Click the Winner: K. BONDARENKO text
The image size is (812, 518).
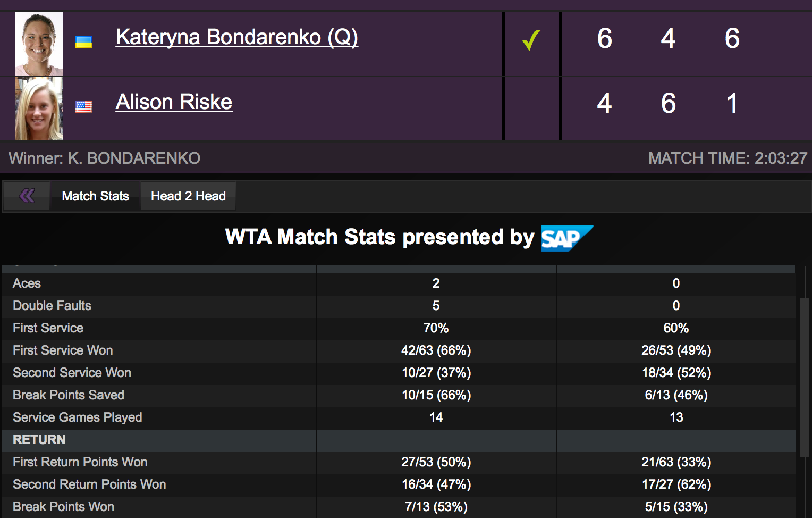tap(104, 158)
